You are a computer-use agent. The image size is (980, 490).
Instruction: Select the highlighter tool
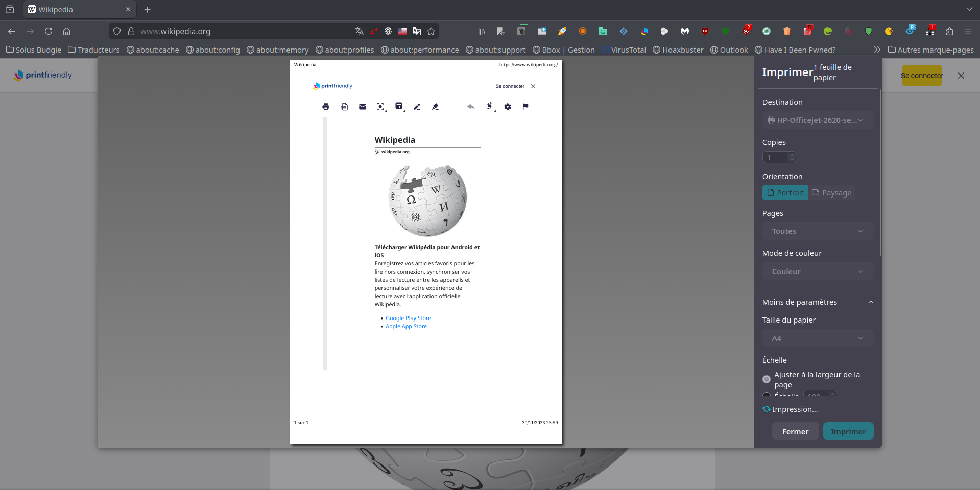435,107
